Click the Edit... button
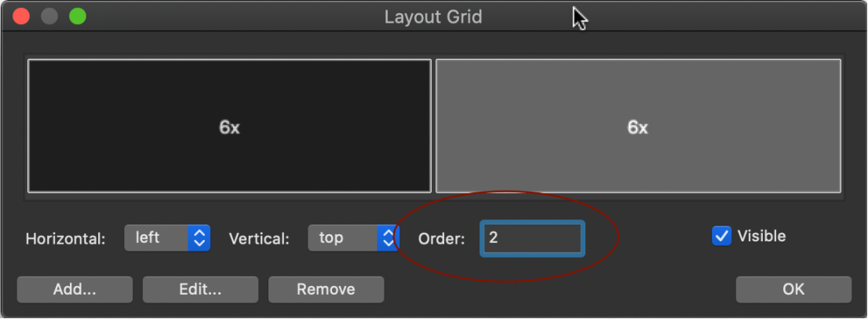Screen dimensions: 868x319 pyautogui.click(x=200, y=290)
